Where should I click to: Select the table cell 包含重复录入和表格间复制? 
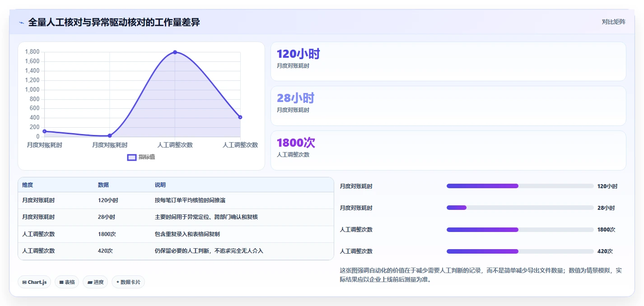click(187, 234)
